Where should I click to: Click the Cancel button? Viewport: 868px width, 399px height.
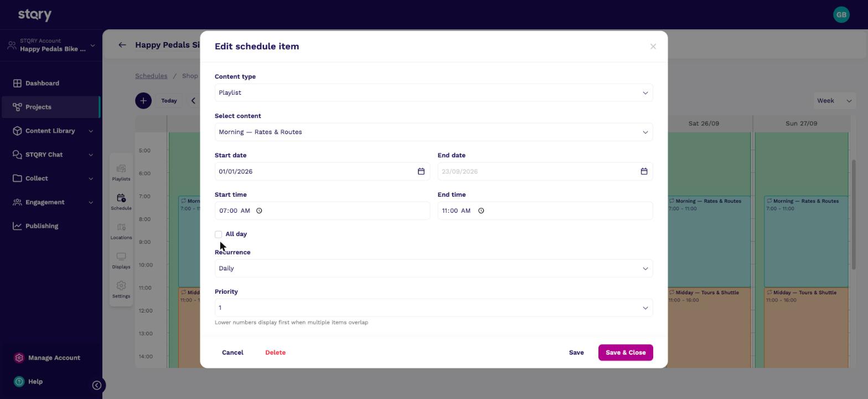tap(232, 353)
